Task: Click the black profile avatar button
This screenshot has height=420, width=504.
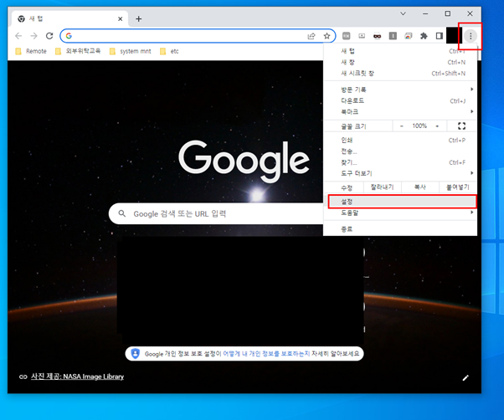Action: pyautogui.click(x=454, y=36)
